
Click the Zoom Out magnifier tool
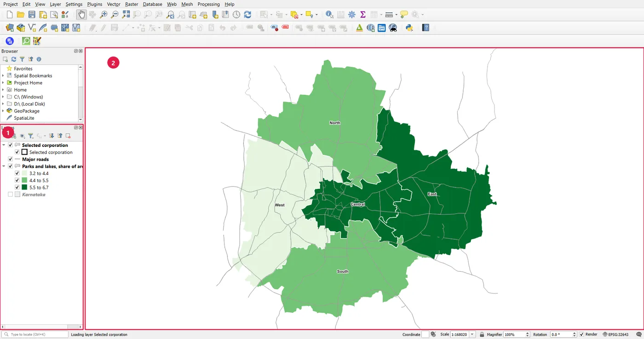pos(115,15)
